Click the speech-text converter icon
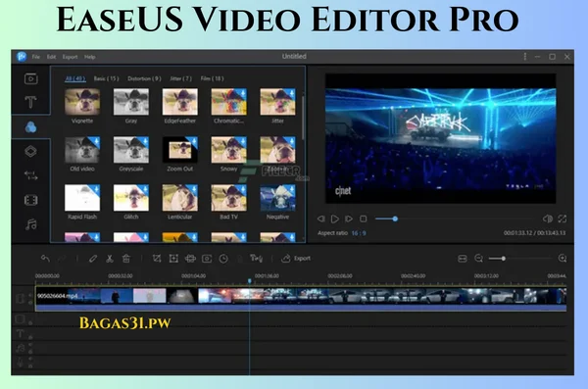Image resolution: width=588 pixels, height=389 pixels. 256,258
